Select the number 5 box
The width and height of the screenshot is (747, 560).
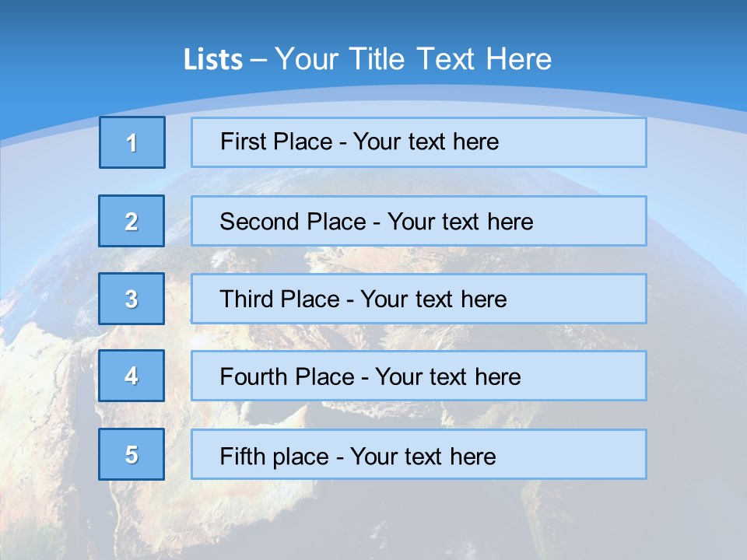[132, 454]
